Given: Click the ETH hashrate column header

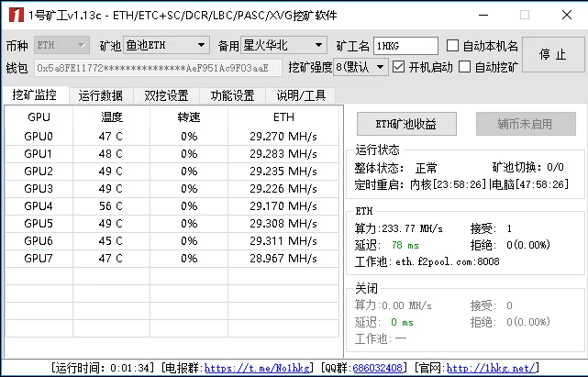Looking at the screenshot, I should (283, 117).
